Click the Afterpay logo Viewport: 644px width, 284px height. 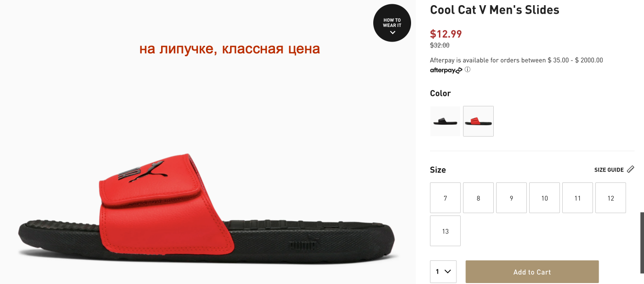coord(446,70)
